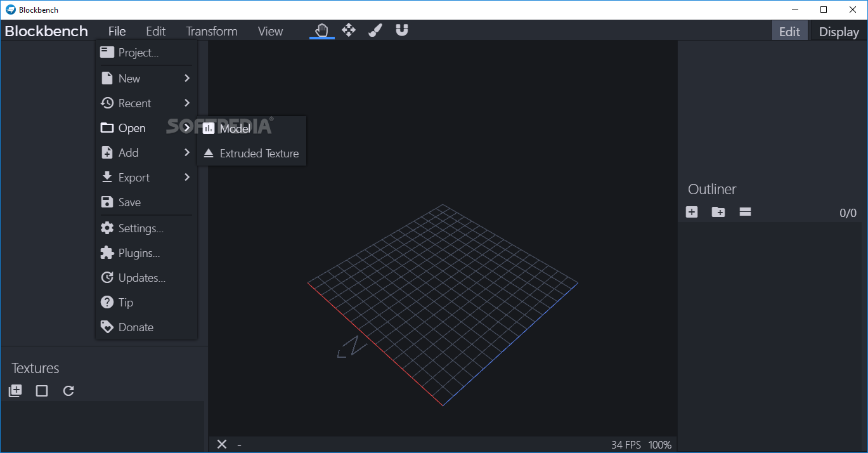Select the magnet vertex snap tool
The width and height of the screenshot is (868, 453).
402,30
